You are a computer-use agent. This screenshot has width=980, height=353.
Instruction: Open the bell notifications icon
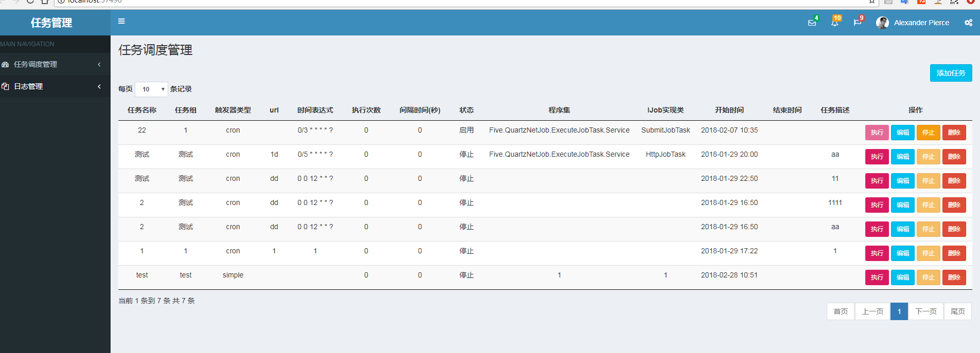click(x=834, y=23)
